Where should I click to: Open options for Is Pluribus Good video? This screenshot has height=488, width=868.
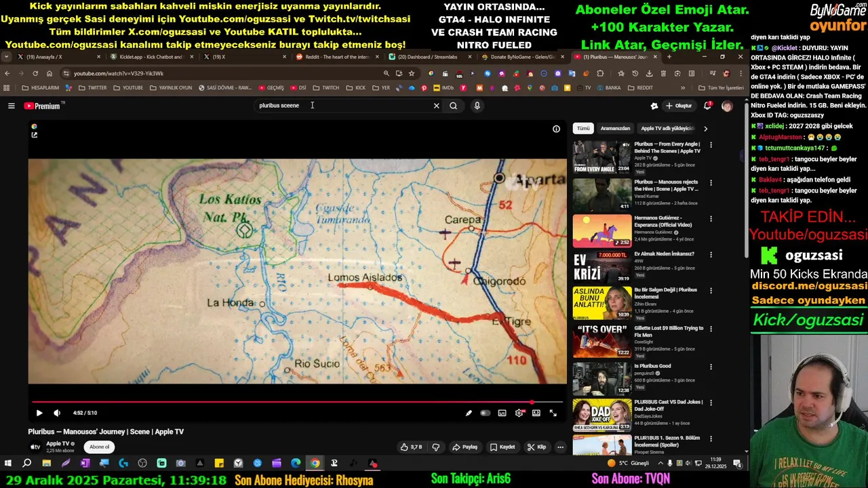(711, 367)
